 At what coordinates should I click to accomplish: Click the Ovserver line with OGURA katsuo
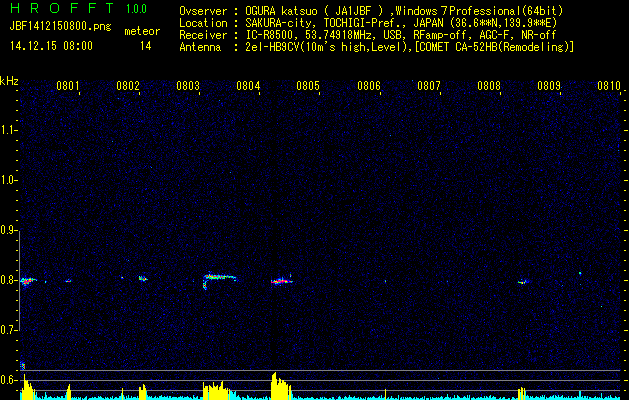click(371, 11)
